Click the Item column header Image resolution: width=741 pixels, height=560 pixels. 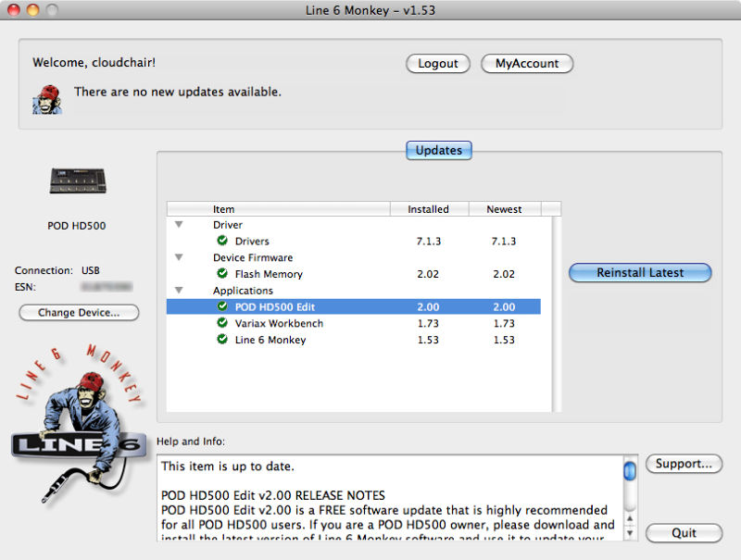(x=279, y=208)
